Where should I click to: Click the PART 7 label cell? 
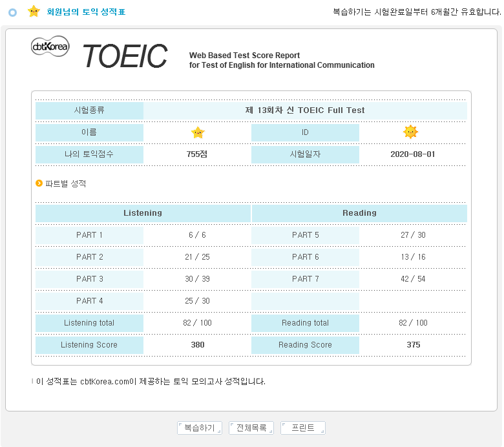click(x=305, y=279)
